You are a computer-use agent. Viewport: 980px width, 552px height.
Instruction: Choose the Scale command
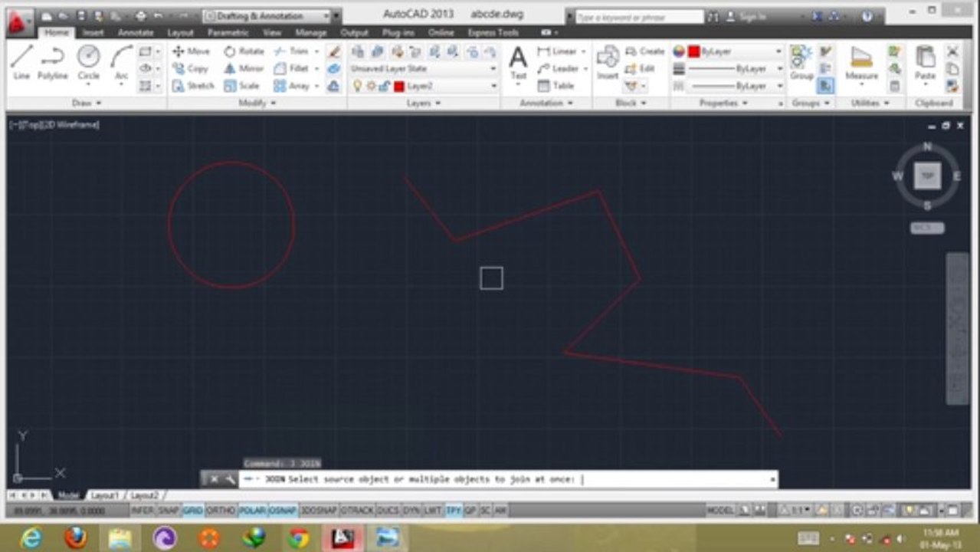coord(241,86)
